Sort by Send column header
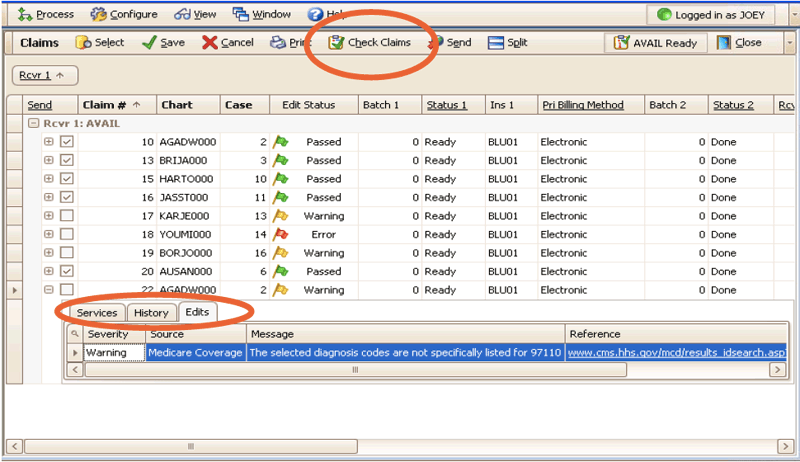Image resolution: width=800 pixels, height=462 pixels. coord(50,105)
